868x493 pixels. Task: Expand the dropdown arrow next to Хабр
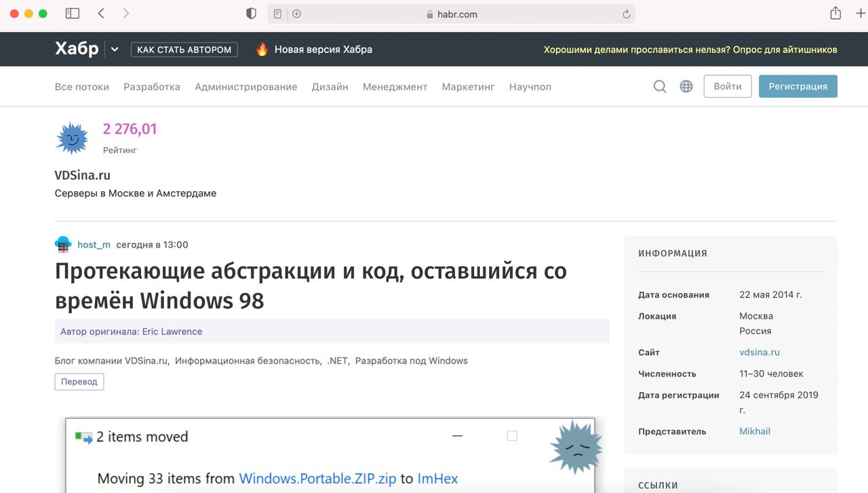click(115, 50)
